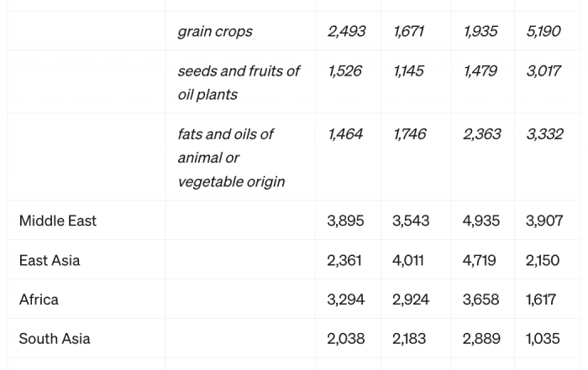
Task: Select the 'seeds and fruits of oil plants' cell
Action: pos(239,83)
